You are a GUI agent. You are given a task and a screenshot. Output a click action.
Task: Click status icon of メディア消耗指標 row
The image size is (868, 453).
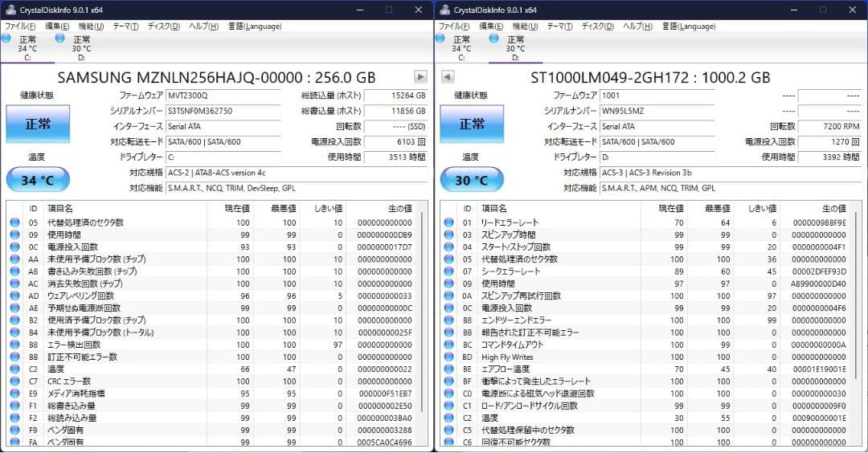point(15,394)
